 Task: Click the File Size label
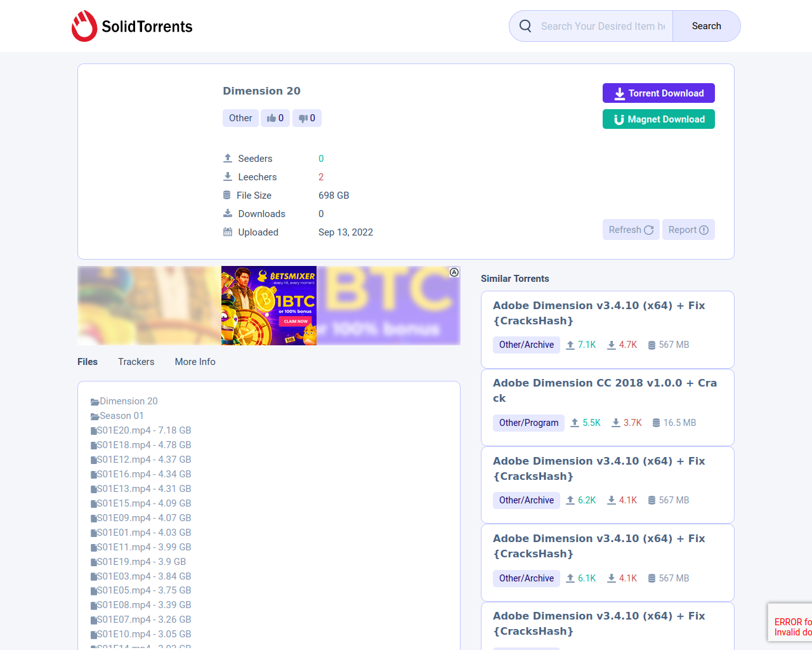coord(254,196)
